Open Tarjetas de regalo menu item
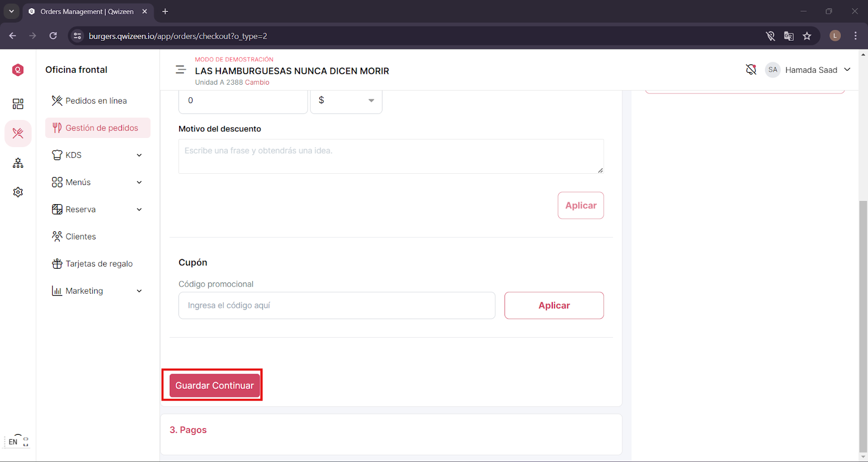868x462 pixels. click(98, 264)
